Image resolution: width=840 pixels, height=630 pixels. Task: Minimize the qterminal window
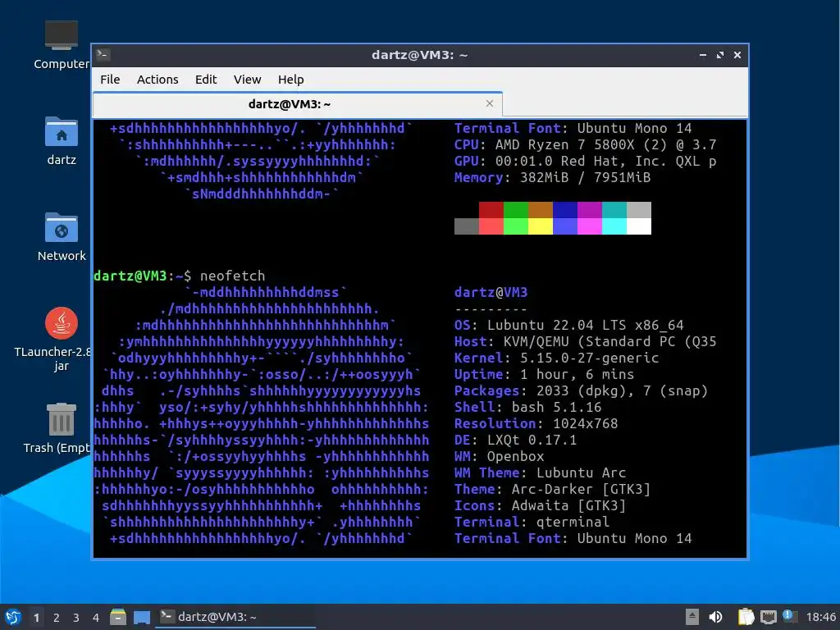(703, 55)
